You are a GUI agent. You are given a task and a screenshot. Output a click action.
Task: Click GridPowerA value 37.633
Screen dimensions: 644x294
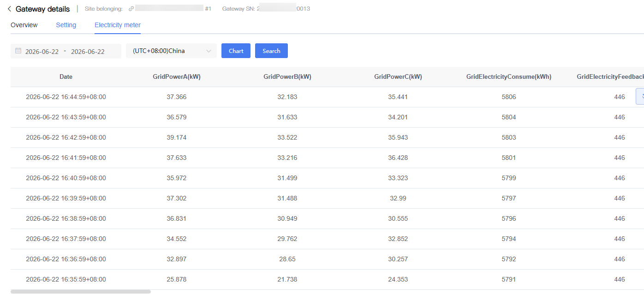(177, 158)
